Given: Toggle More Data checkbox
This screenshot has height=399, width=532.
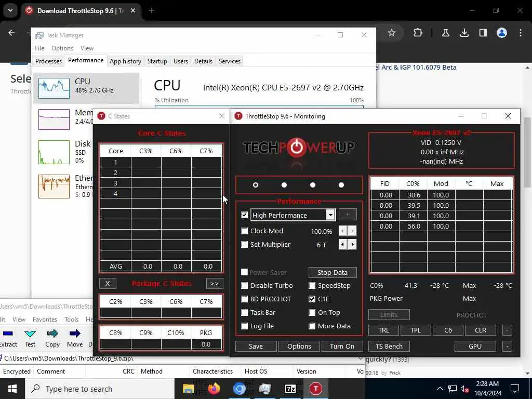Looking at the screenshot, I should (x=312, y=326).
